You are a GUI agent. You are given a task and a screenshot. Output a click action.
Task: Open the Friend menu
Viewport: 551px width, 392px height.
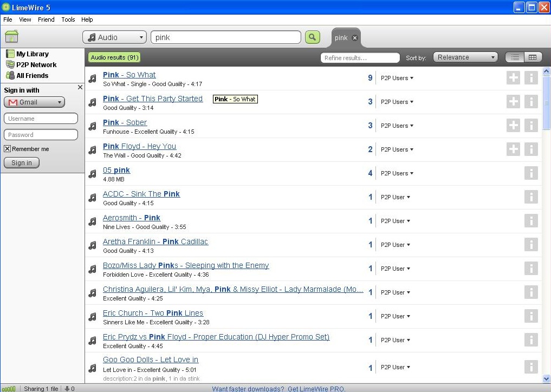(x=46, y=19)
